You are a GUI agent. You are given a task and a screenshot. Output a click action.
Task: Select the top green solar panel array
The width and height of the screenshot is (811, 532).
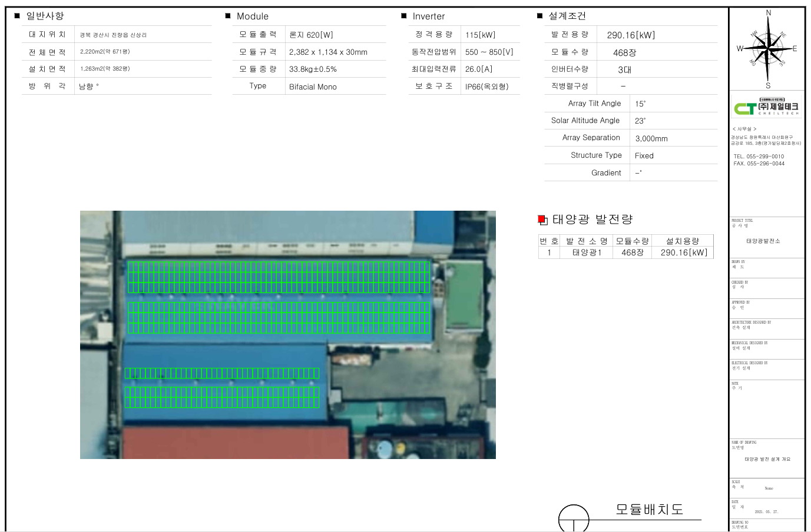pos(279,277)
